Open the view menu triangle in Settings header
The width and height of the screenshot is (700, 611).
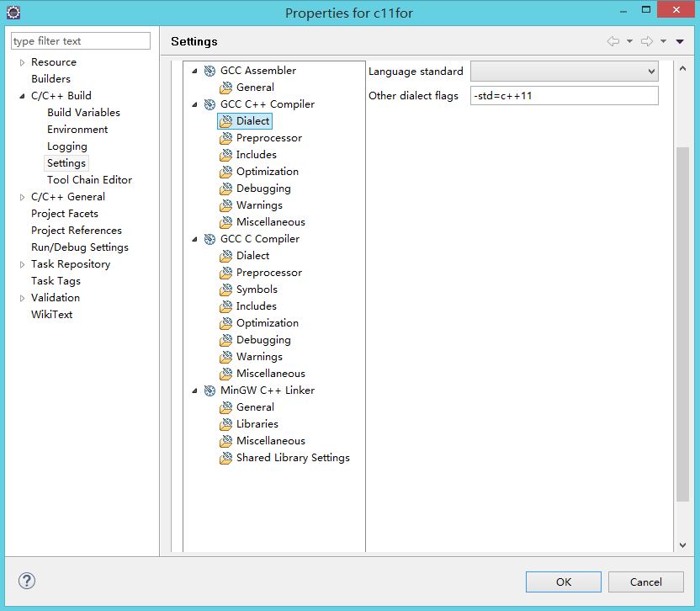[x=680, y=41]
